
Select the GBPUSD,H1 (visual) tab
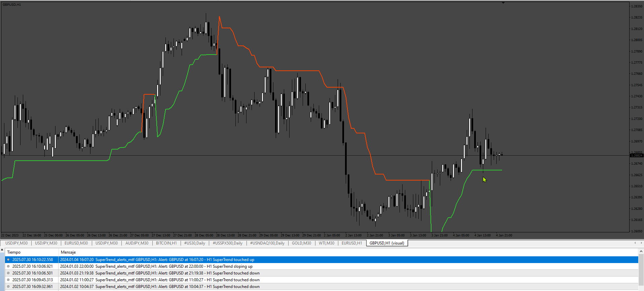(x=387, y=243)
